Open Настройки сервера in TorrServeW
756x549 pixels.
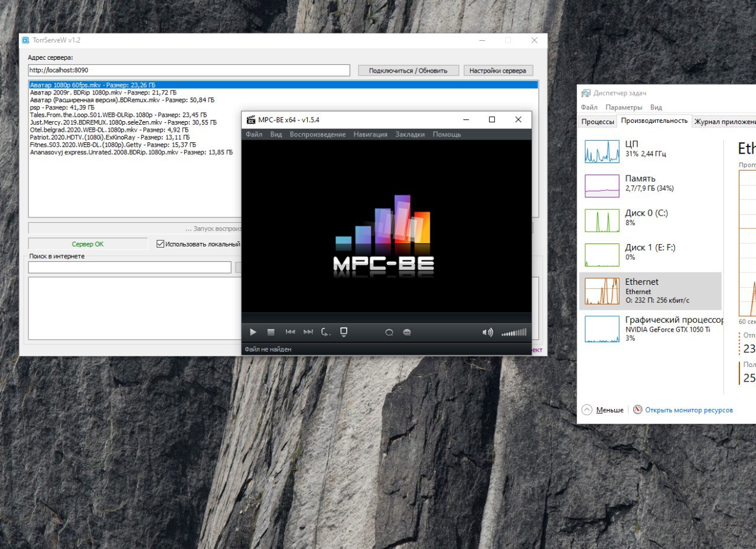click(498, 70)
